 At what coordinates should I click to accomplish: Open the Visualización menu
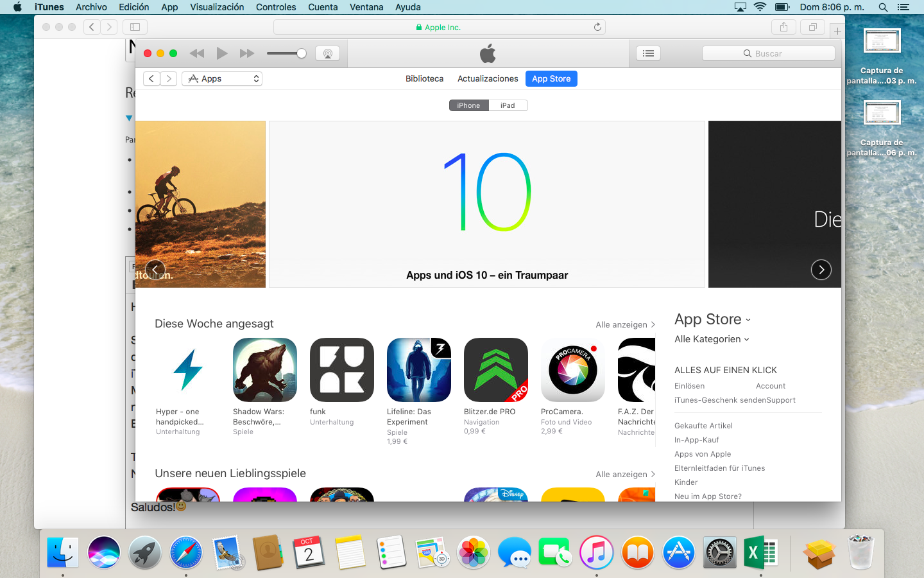click(x=217, y=7)
